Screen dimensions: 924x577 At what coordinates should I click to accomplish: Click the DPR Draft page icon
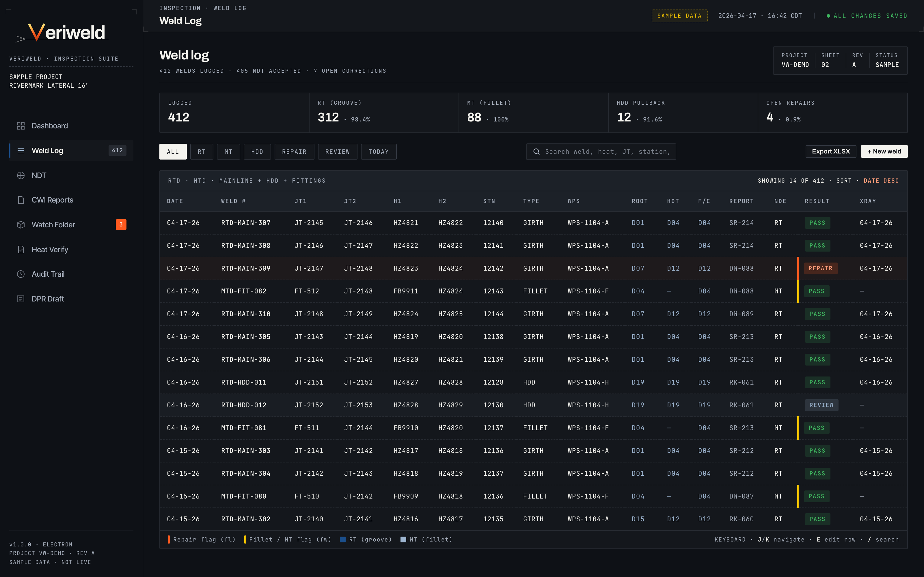tap(21, 299)
